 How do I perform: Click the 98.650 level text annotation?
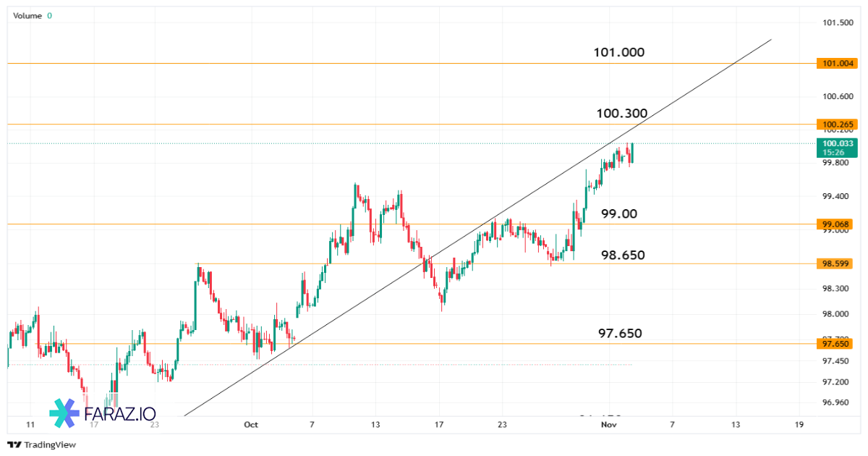pos(624,255)
